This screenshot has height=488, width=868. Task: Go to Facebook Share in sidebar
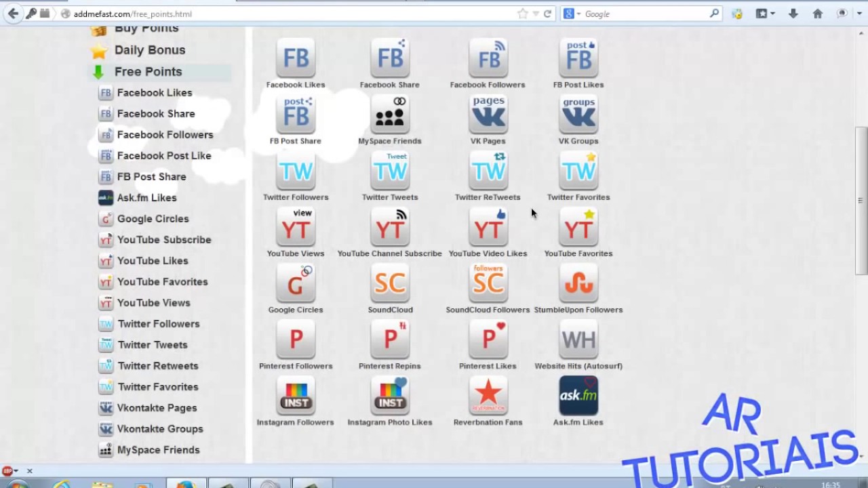156,114
